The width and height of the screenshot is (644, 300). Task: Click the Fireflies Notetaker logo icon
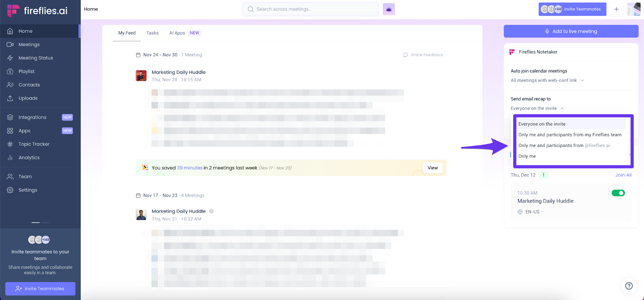[512, 52]
